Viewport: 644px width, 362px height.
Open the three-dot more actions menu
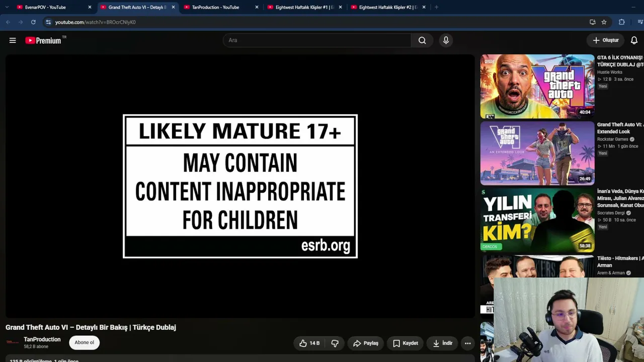tap(467, 343)
